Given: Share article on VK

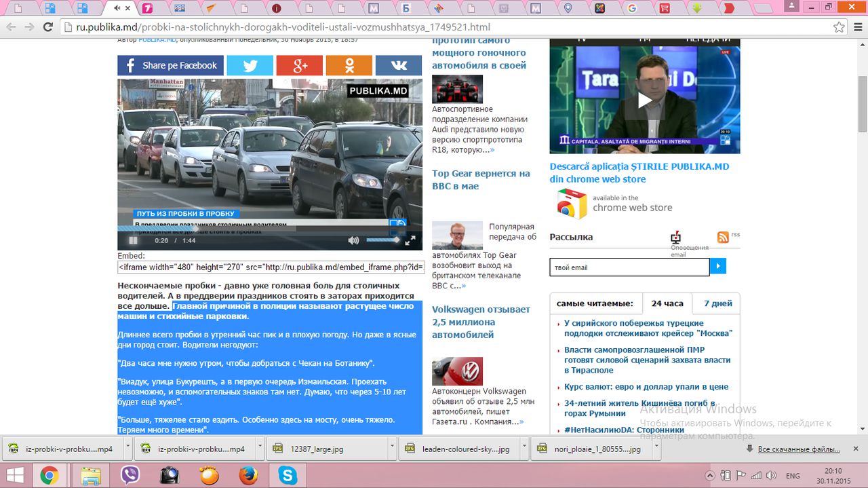Looking at the screenshot, I should pyautogui.click(x=399, y=65).
